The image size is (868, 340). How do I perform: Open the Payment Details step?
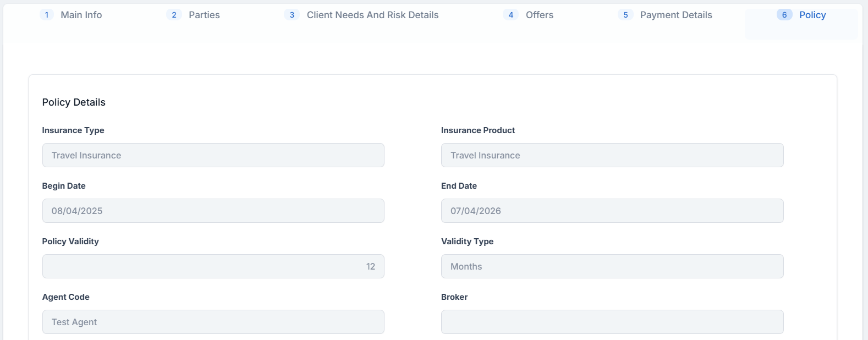pyautogui.click(x=676, y=15)
